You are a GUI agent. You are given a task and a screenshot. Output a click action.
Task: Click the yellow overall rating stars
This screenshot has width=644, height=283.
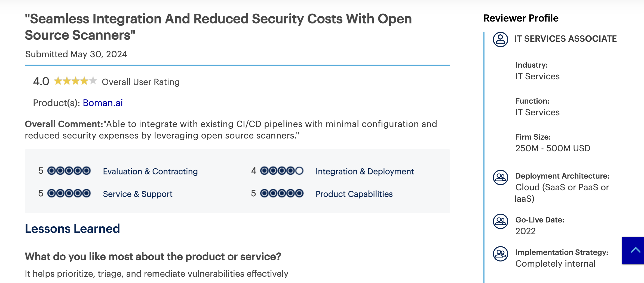(75, 81)
